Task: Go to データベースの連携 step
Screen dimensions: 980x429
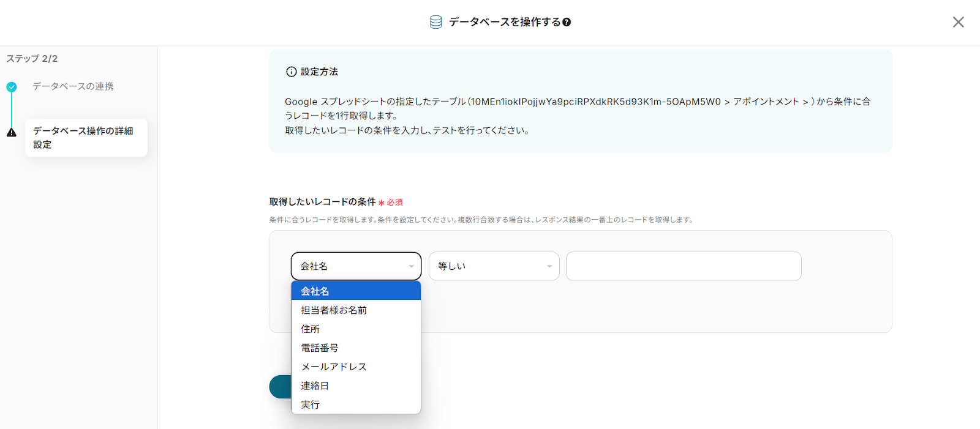Action: 73,86
